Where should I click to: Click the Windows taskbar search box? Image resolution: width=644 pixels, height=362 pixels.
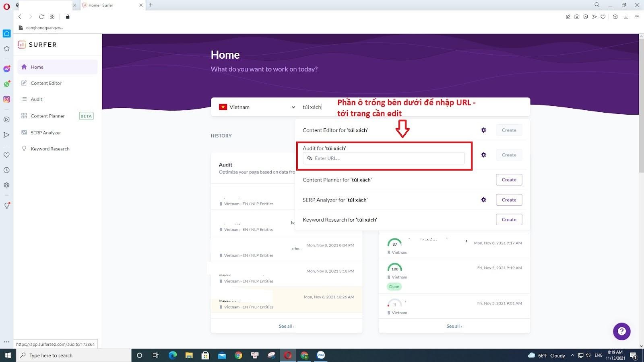74,355
